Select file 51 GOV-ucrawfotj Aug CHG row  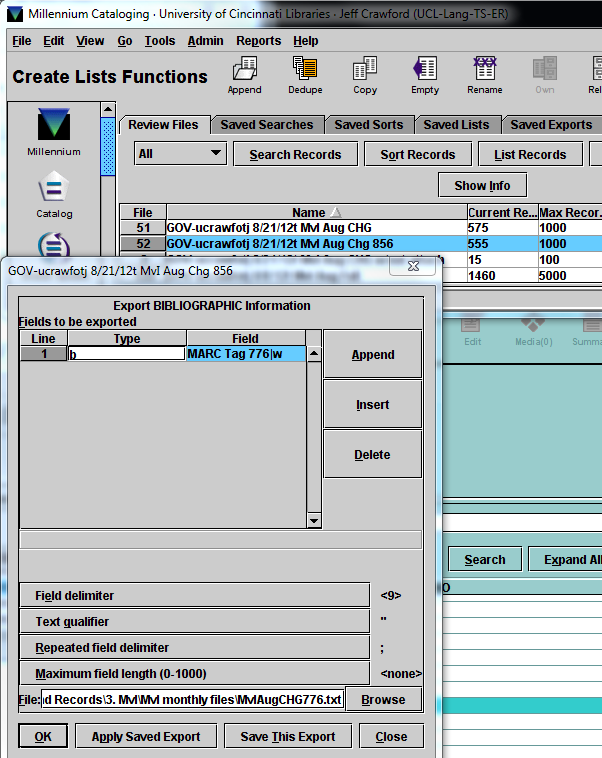coord(315,228)
